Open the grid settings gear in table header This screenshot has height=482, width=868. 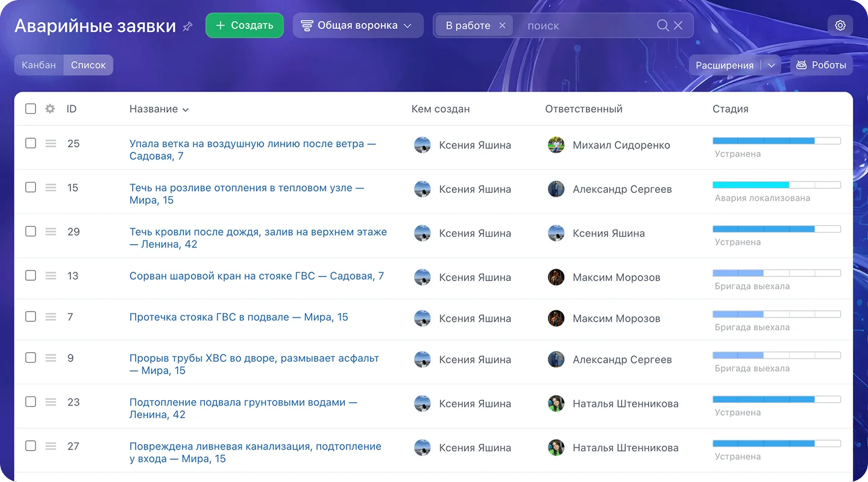click(50, 109)
